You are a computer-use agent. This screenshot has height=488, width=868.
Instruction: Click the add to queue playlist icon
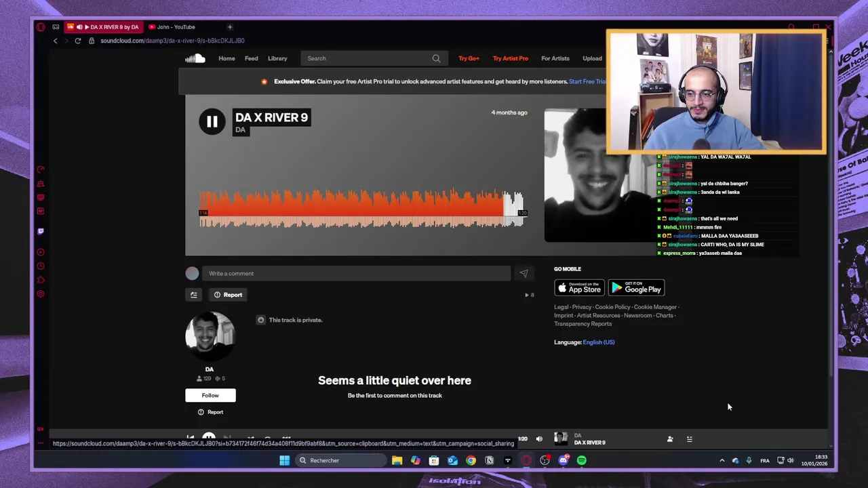click(193, 295)
